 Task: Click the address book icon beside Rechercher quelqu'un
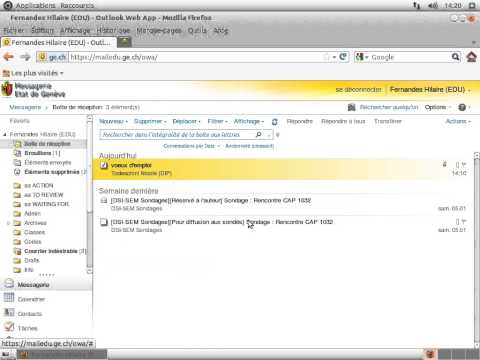coord(351,107)
